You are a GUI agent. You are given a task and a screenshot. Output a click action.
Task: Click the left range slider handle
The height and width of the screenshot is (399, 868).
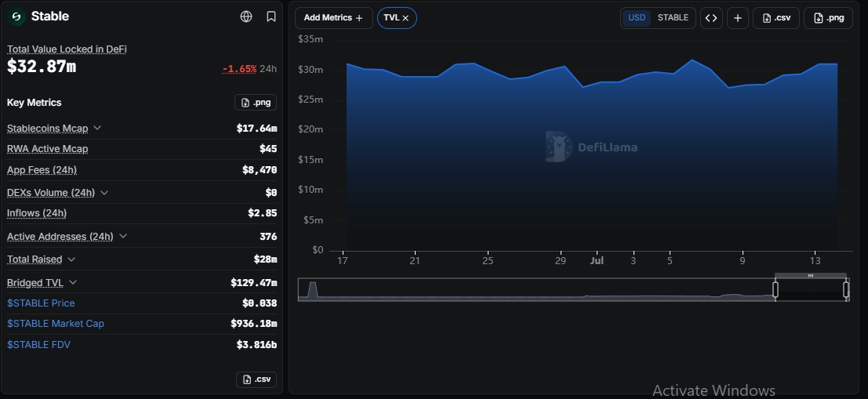775,289
